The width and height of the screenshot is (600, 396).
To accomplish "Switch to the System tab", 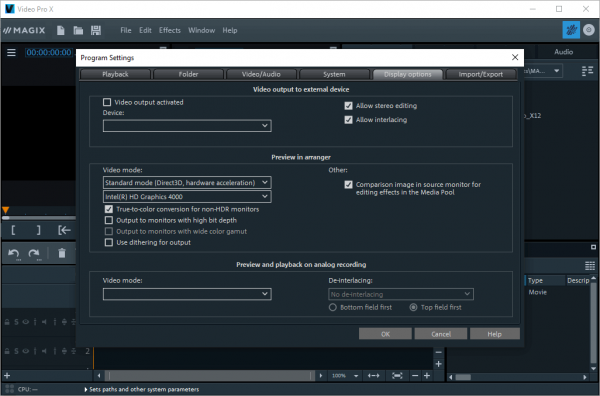I will click(334, 74).
